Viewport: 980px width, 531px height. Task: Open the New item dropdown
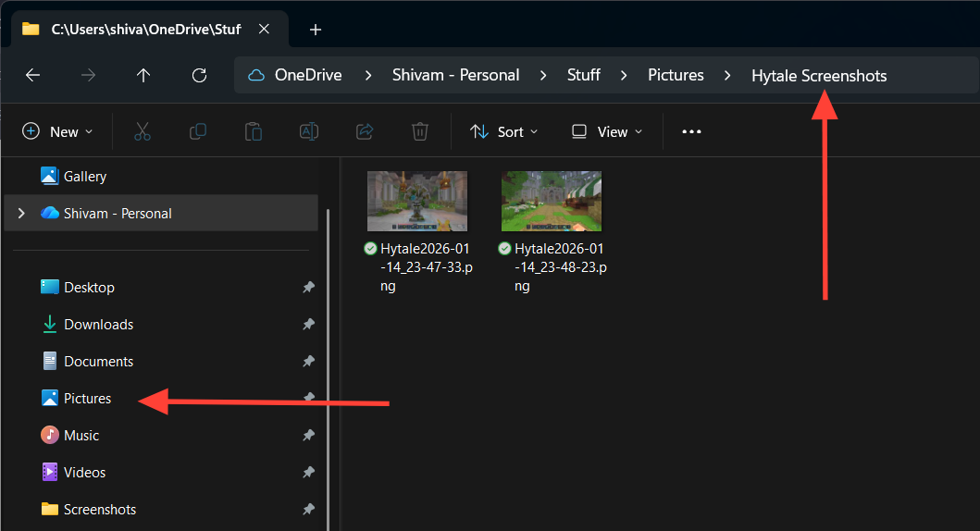point(57,131)
